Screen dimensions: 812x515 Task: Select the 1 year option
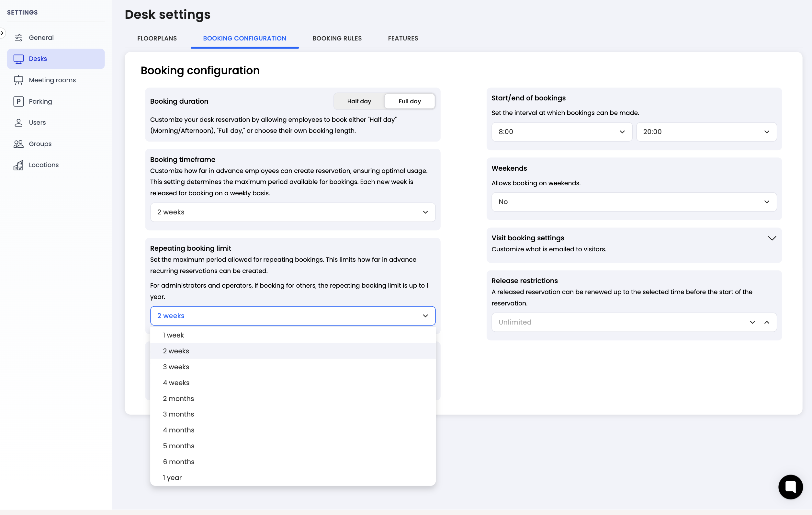click(172, 477)
